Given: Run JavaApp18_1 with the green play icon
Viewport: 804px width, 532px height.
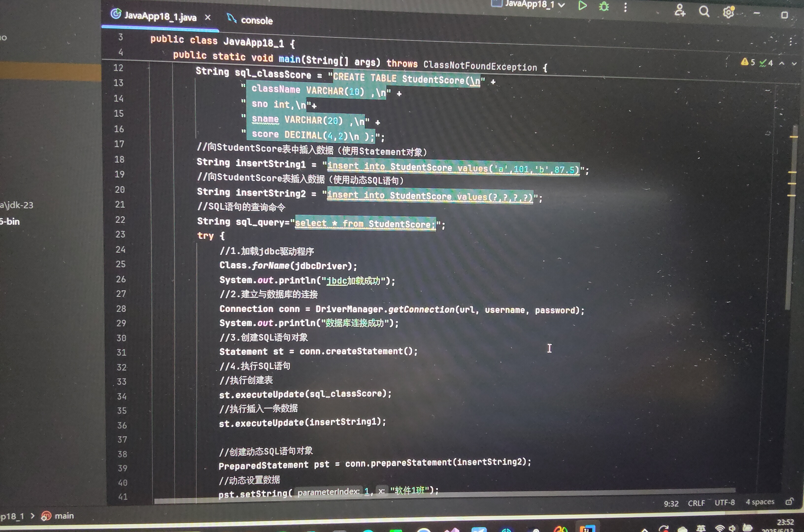Looking at the screenshot, I should (582, 6).
